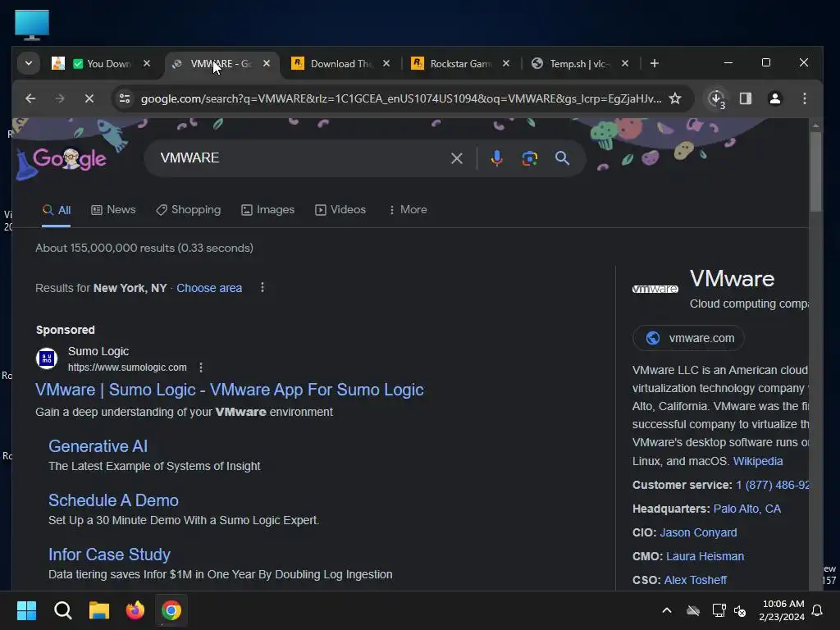
Task: Open File Explorer from taskbar
Action: coord(99,610)
